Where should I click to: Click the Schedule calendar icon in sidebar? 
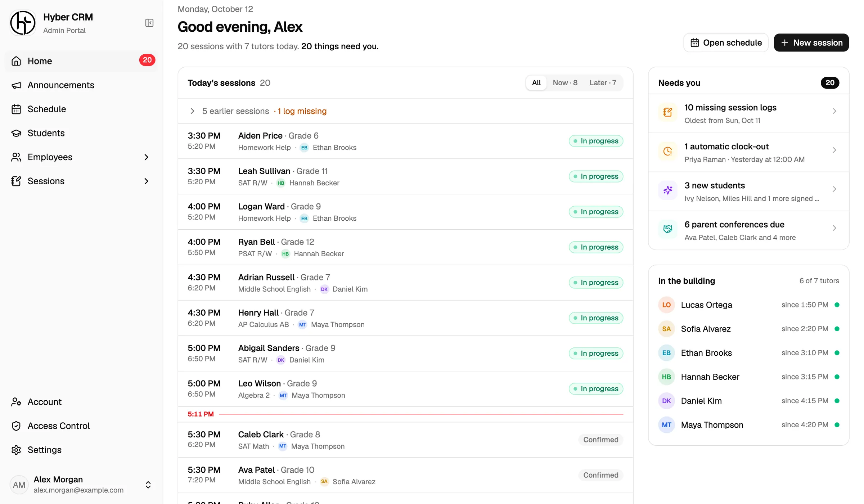tap(16, 109)
